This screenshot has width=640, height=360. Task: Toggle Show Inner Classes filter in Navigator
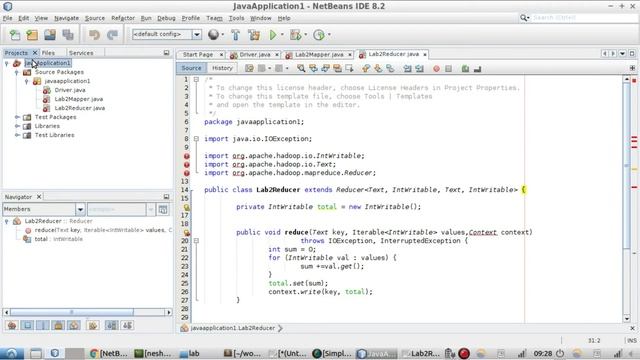click(x=74, y=325)
